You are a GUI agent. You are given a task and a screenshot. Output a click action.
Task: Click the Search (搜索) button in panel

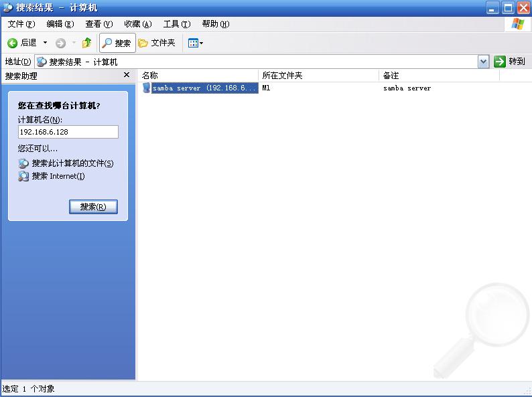[x=93, y=207]
